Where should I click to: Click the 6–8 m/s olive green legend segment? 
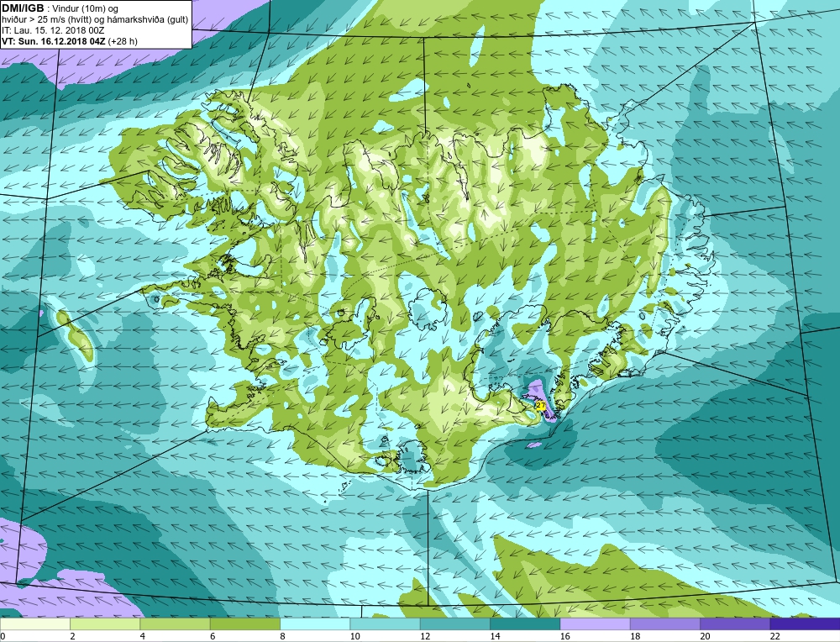[x=244, y=624]
